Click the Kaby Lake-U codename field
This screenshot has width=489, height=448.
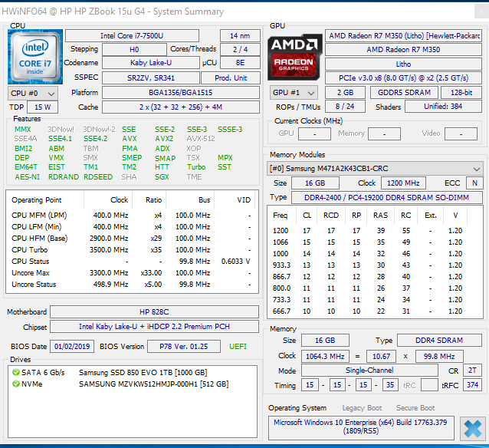(151, 63)
